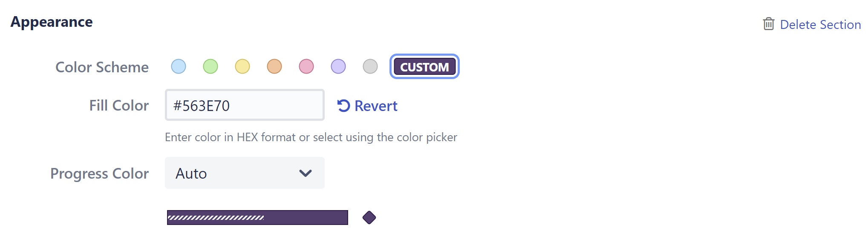Click the HEX format hint text
Screen dimensions: 868x239
(311, 137)
